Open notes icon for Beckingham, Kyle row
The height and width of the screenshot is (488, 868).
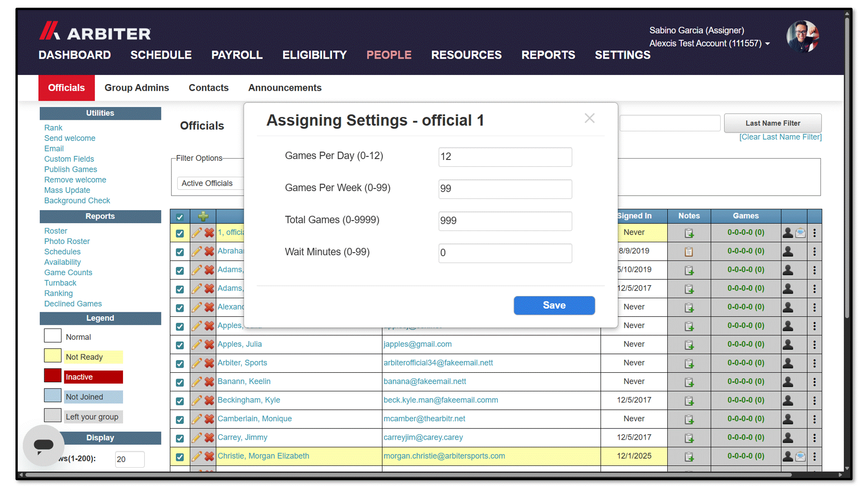[x=689, y=401]
